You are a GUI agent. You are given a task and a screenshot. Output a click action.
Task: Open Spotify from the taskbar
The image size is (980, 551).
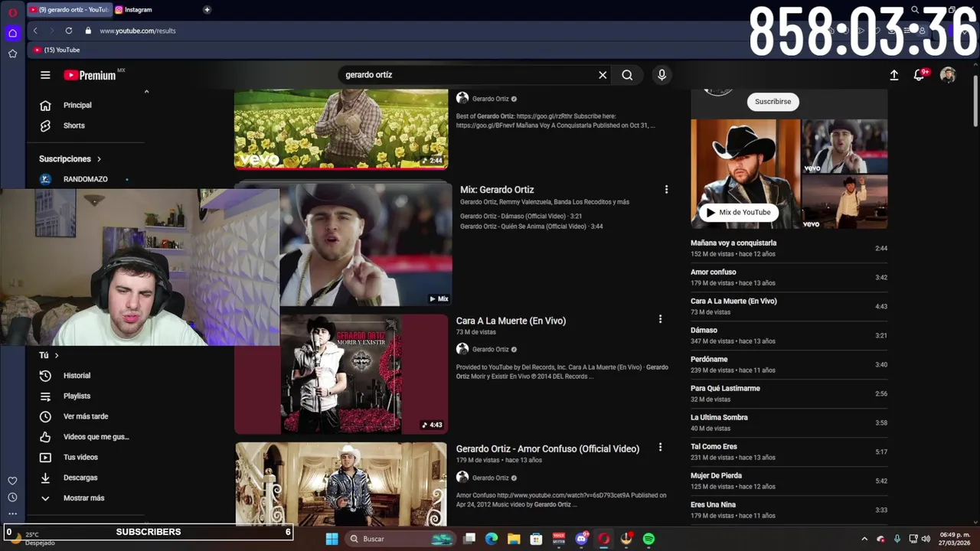(x=648, y=539)
